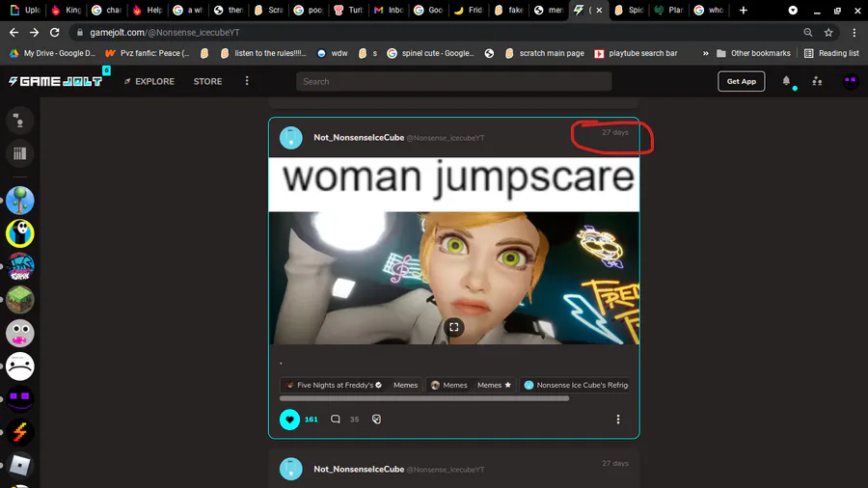Open the scratch main page bookmark

pos(545,53)
